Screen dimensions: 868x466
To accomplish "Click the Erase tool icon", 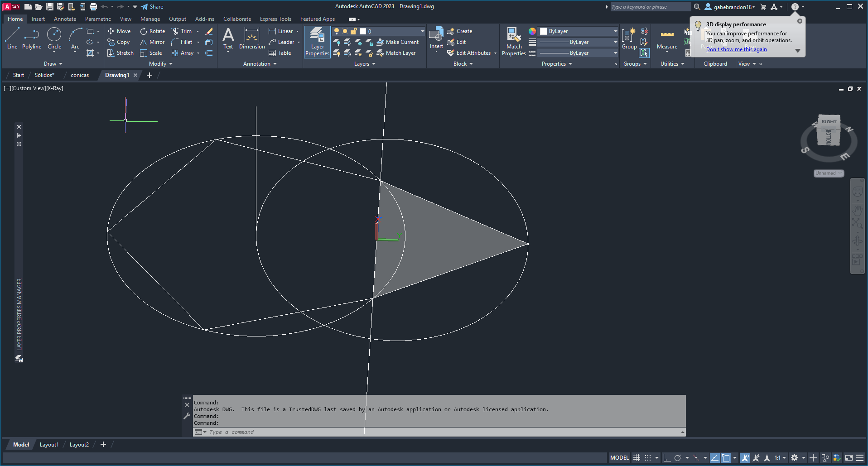I will 209,31.
